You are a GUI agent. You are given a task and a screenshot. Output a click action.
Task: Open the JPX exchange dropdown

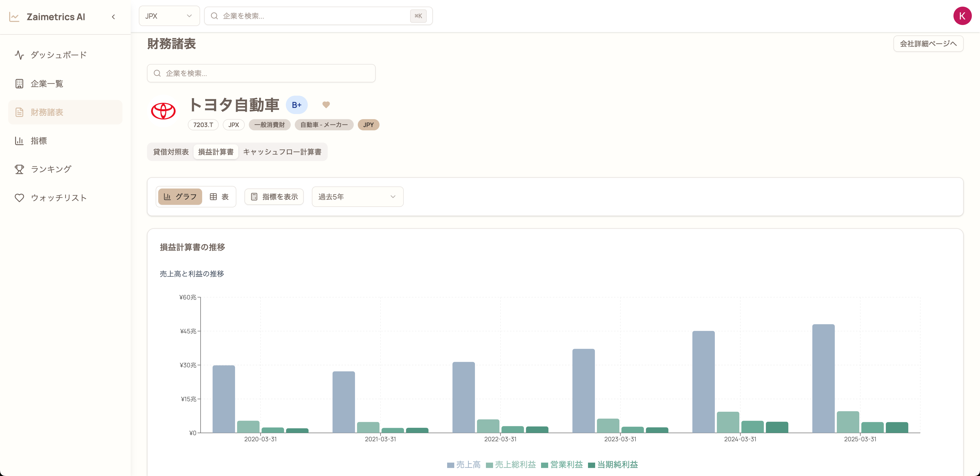(169, 16)
